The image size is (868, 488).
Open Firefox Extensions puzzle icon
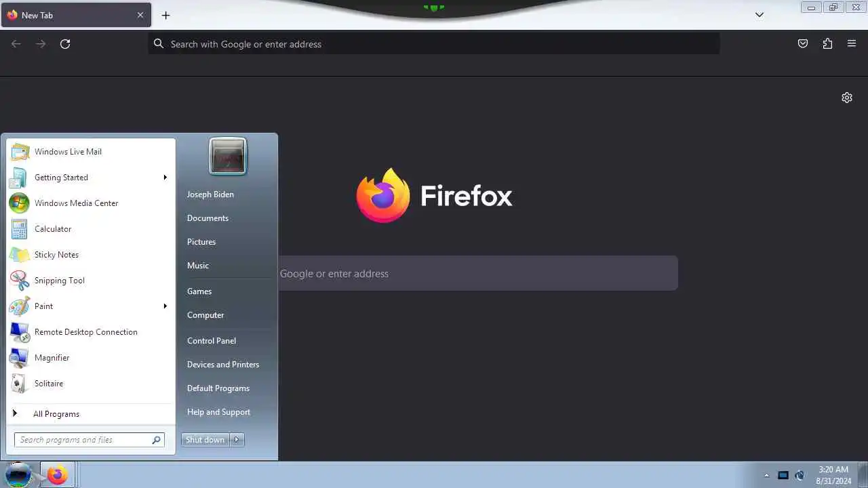point(827,44)
